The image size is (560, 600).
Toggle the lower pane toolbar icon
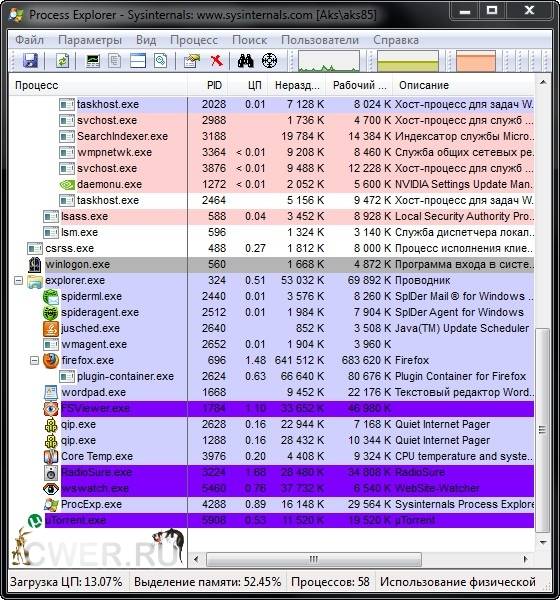(138, 60)
